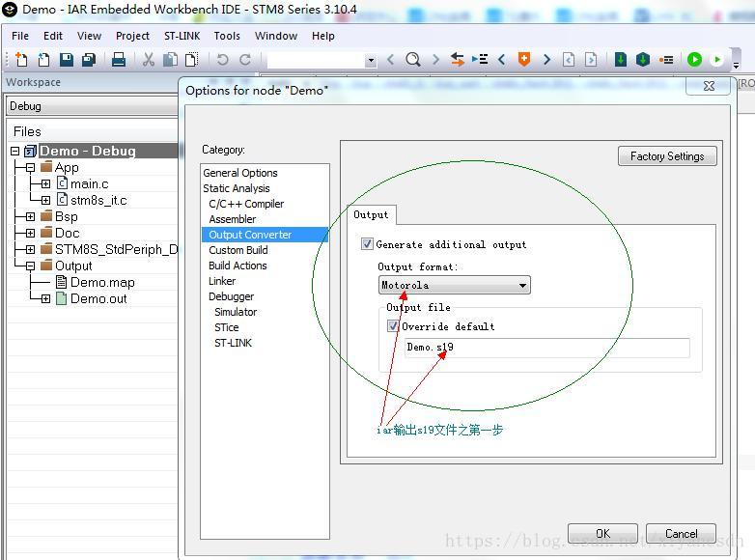The height and width of the screenshot is (560, 755).
Task: Select the Demo.map file in tree
Action: [x=102, y=282]
